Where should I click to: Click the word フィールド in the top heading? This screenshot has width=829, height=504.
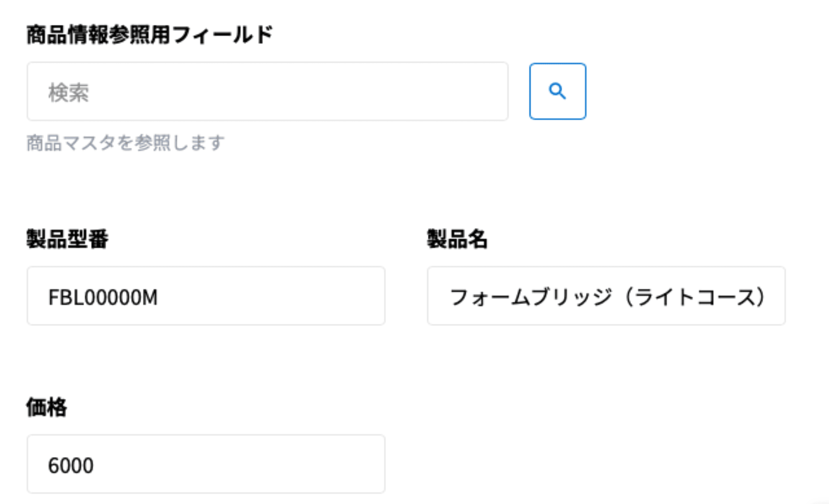[222, 35]
